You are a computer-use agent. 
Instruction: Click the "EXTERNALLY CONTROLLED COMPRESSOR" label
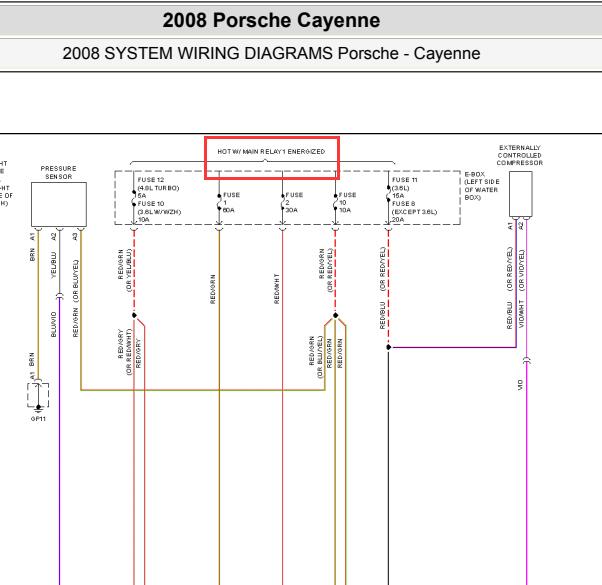(519, 155)
